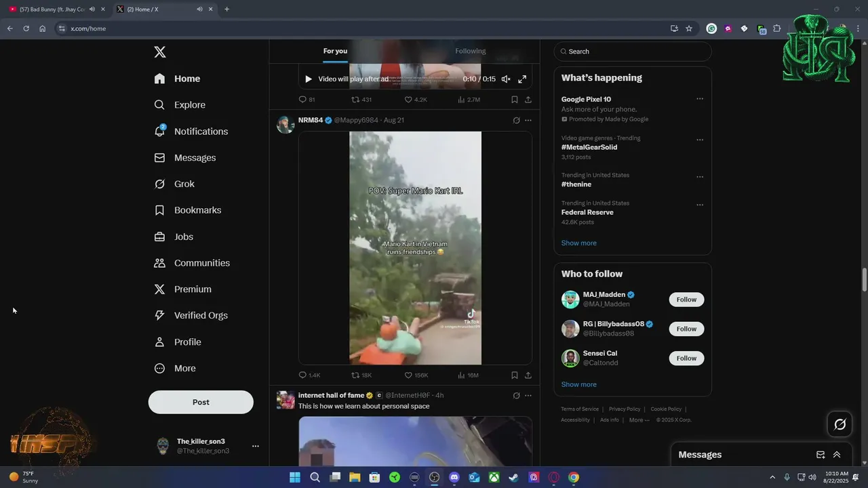The image size is (868, 488).
Task: Show more under Who to follow
Action: [579, 384]
